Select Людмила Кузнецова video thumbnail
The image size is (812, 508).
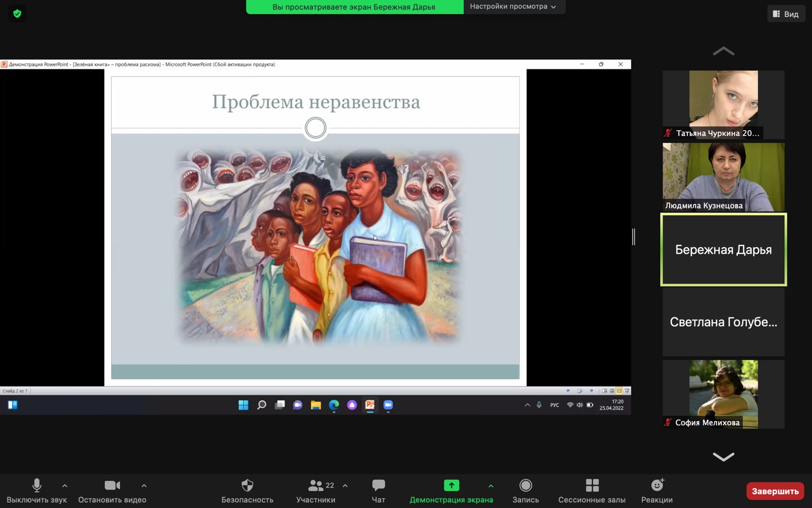pos(724,177)
